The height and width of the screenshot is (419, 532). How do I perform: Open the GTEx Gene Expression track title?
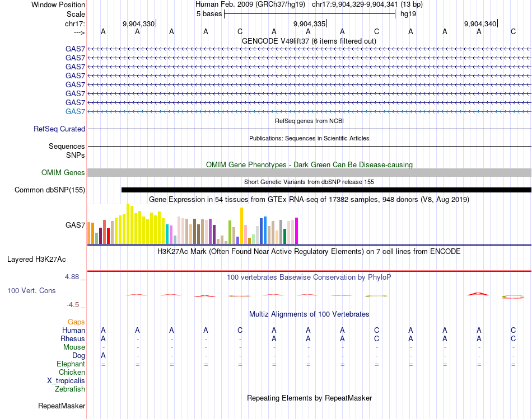coord(309,200)
